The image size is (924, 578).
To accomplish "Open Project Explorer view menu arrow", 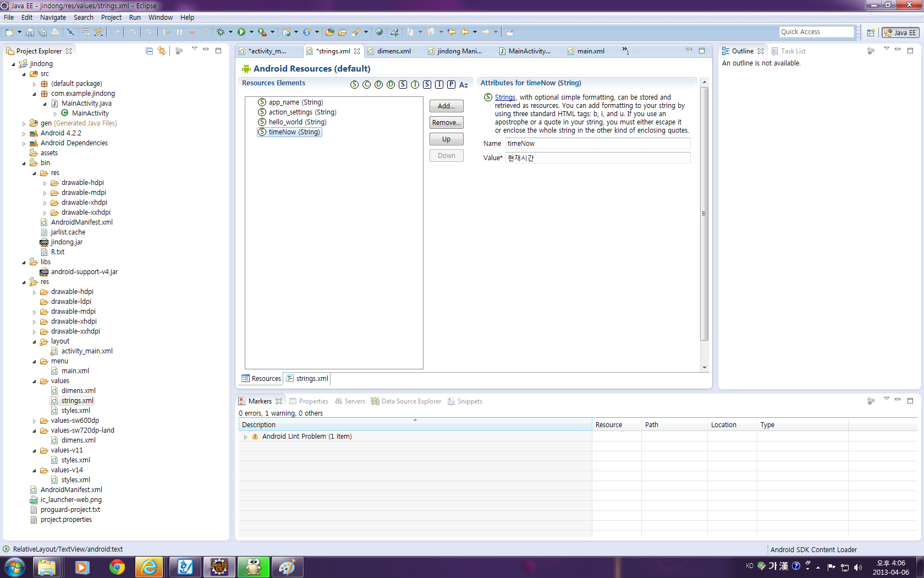I will point(194,49).
